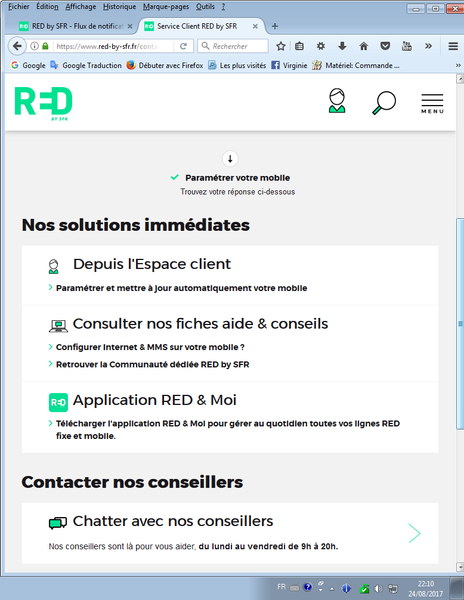
Task: Open the customer account profile icon
Action: tap(337, 101)
